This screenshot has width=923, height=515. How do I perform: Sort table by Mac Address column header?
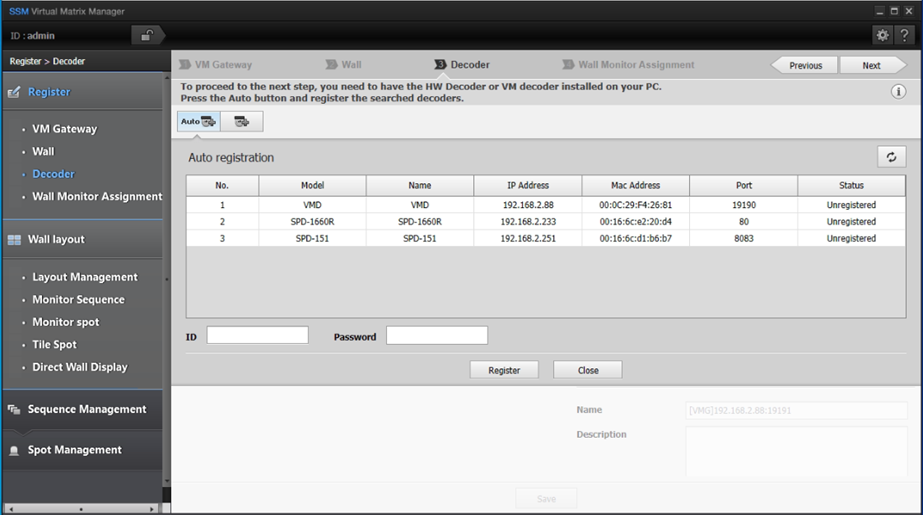coord(636,185)
